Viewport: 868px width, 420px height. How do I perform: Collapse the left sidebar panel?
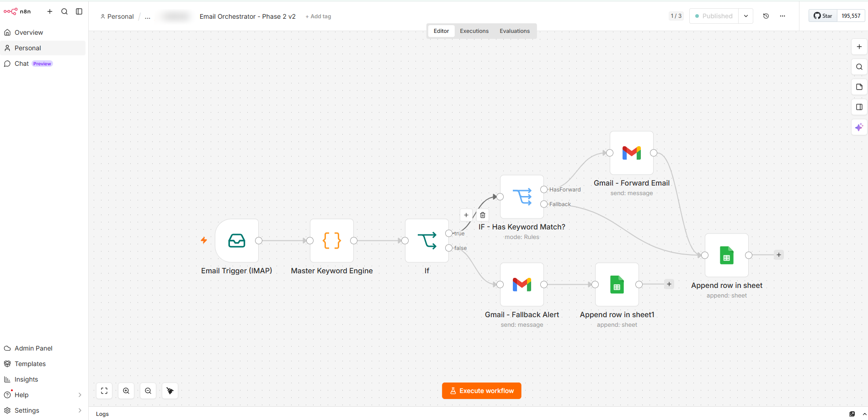point(79,11)
